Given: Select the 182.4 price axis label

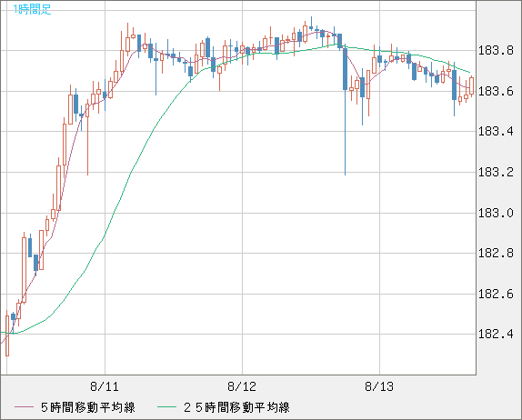Looking at the screenshot, I should click(496, 334).
